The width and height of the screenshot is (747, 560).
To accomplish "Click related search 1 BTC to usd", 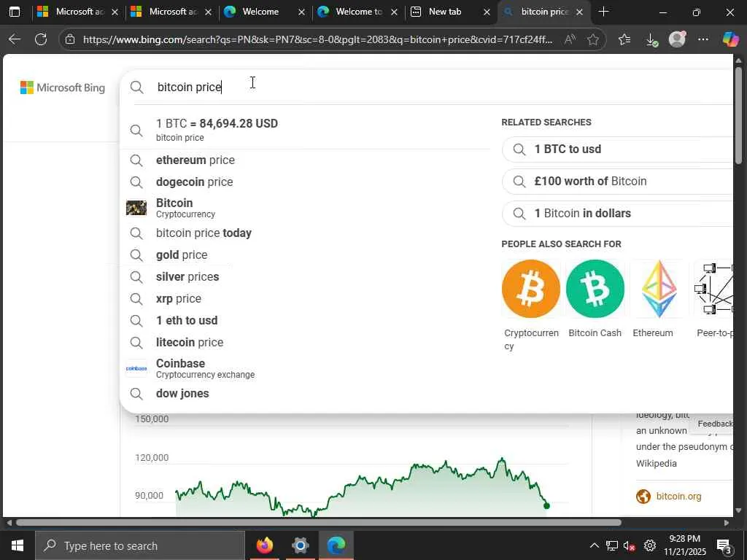I will point(617,149).
